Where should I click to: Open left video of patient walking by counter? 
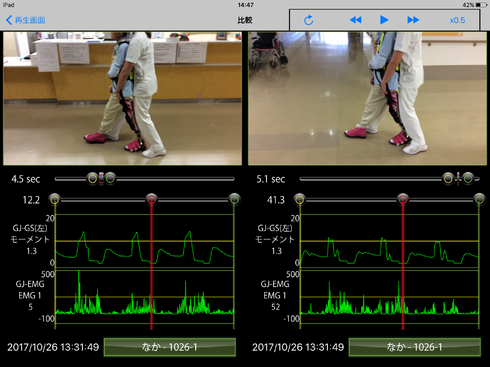(x=122, y=98)
